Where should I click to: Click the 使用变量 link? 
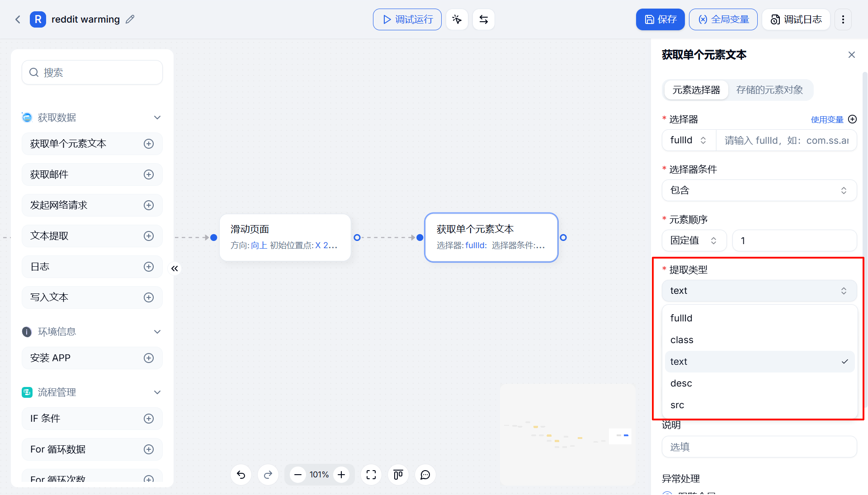tap(827, 119)
